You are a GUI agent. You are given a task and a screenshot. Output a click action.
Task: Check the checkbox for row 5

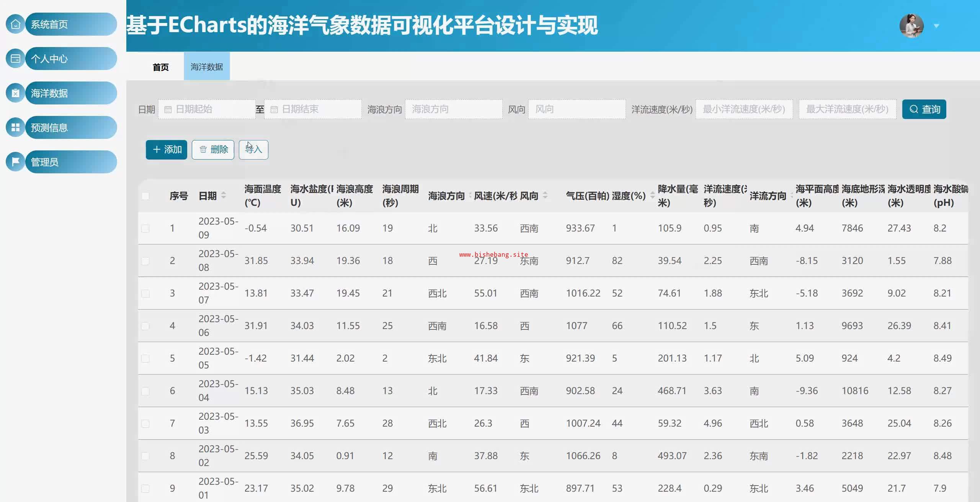[x=145, y=359]
